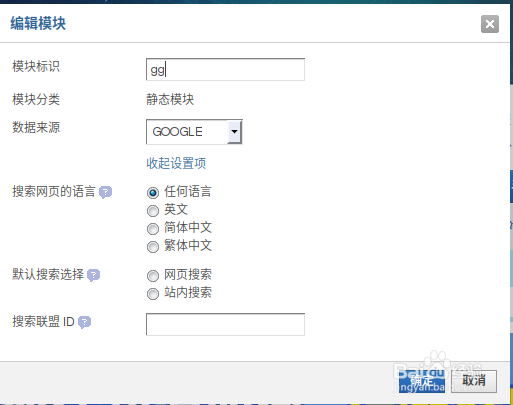
Task: Open the 数据来源 dropdown arrow
Action: [234, 132]
